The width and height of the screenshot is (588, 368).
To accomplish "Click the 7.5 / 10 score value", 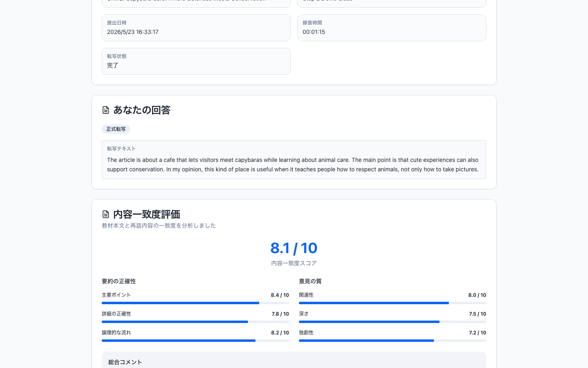I will [478, 314].
